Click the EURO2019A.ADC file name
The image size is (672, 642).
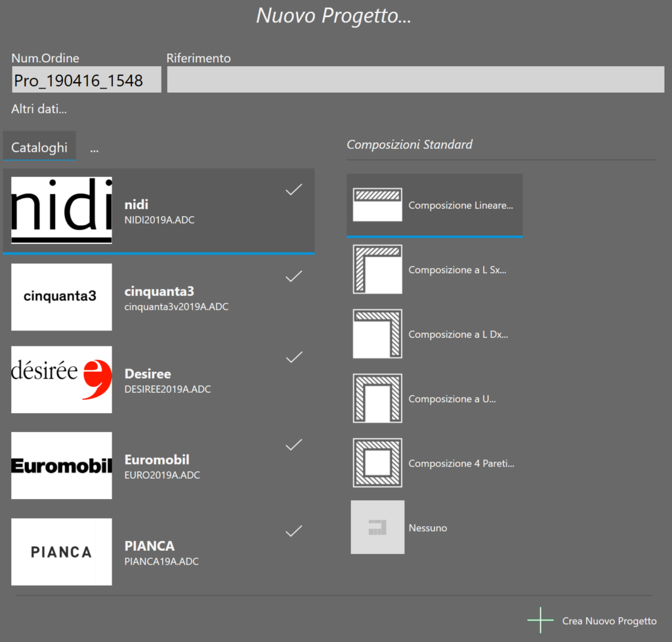tap(162, 475)
